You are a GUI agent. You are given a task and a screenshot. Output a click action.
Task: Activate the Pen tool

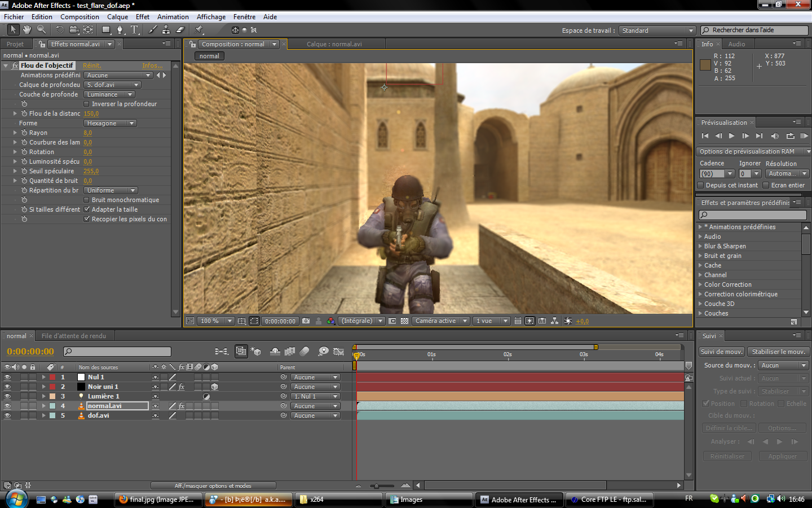tap(120, 30)
